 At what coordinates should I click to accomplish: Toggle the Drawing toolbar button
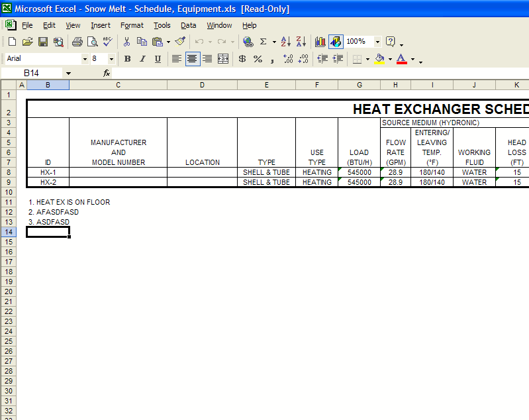pyautogui.click(x=336, y=42)
